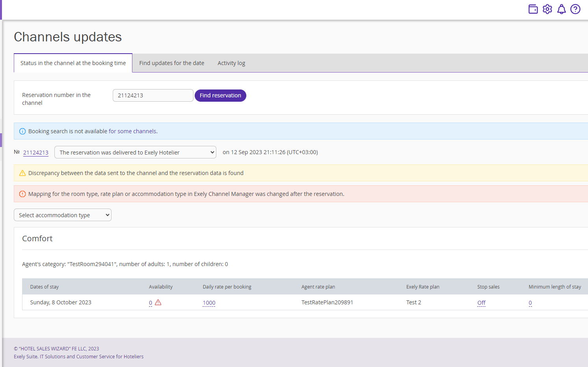The width and height of the screenshot is (588, 367).
Task: Click into the reservation number input field
Action: [x=153, y=95]
